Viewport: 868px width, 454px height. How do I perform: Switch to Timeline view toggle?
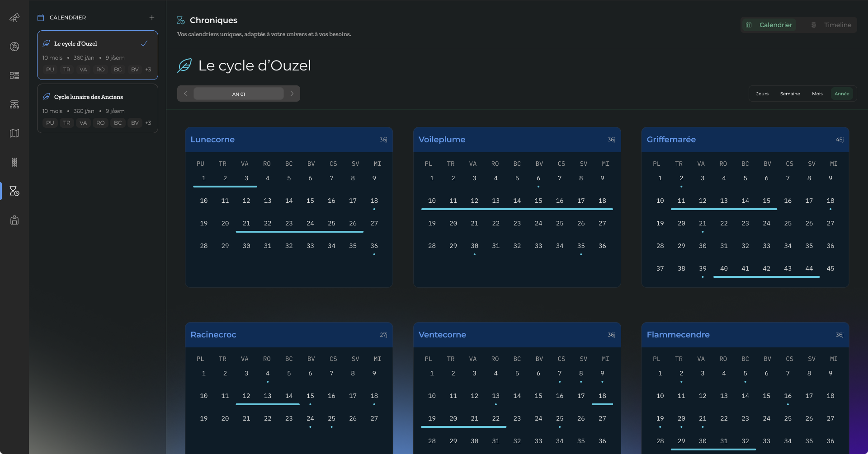coord(831,25)
